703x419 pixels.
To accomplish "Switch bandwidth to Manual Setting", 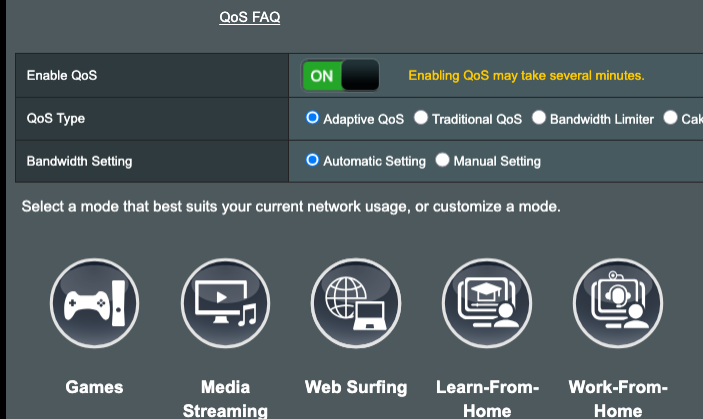I will pos(443,160).
